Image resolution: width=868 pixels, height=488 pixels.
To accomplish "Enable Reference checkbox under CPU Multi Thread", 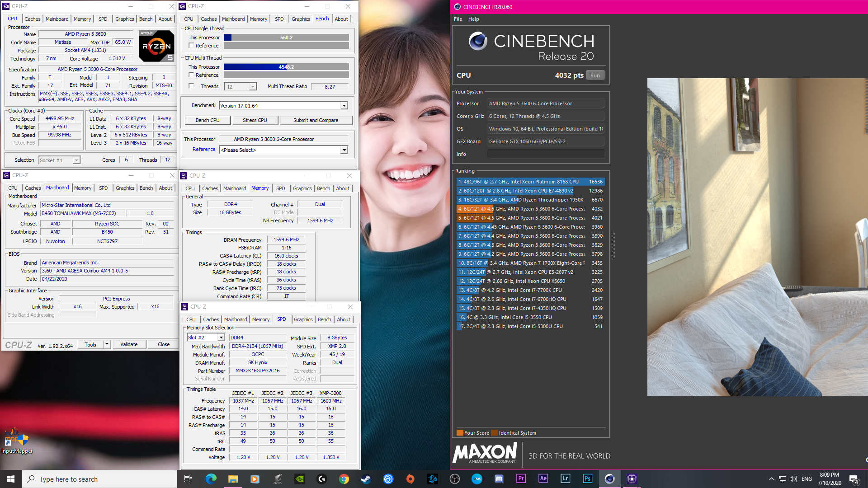I will [x=191, y=75].
